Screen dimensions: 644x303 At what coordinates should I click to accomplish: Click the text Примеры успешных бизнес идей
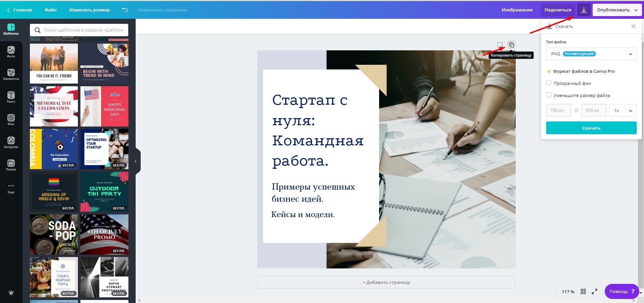click(313, 193)
